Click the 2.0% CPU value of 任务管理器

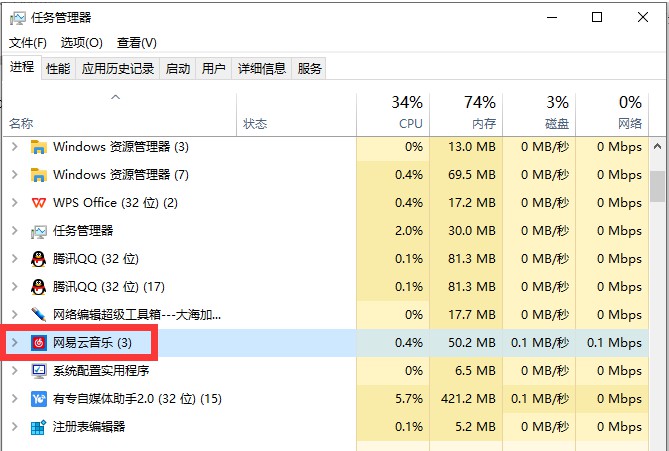409,231
